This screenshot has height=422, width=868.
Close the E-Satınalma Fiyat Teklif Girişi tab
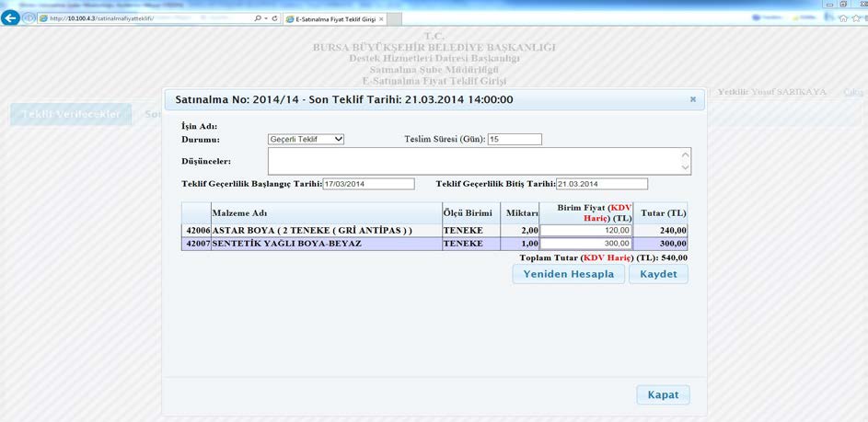[381, 18]
